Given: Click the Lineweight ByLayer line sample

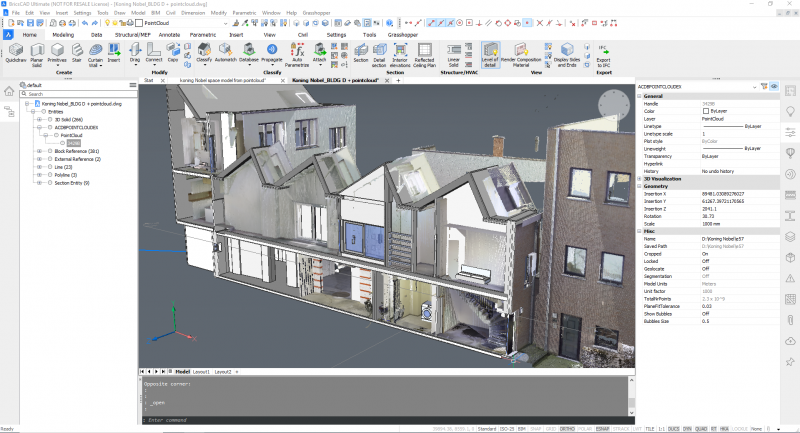Looking at the screenshot, I should click(x=722, y=148).
